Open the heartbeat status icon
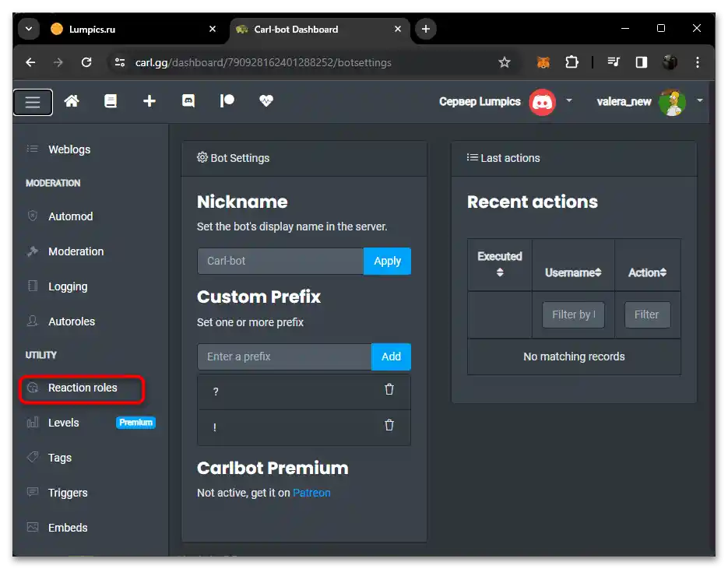The image size is (728, 569). pyautogui.click(x=266, y=100)
